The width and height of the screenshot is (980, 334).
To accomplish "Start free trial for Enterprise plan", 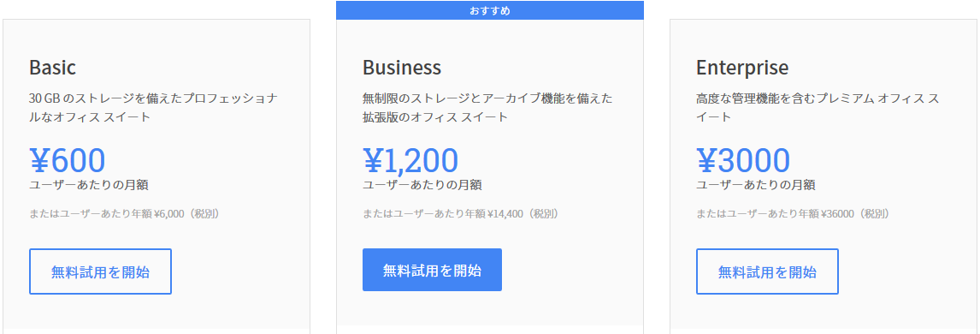I will tap(767, 271).
